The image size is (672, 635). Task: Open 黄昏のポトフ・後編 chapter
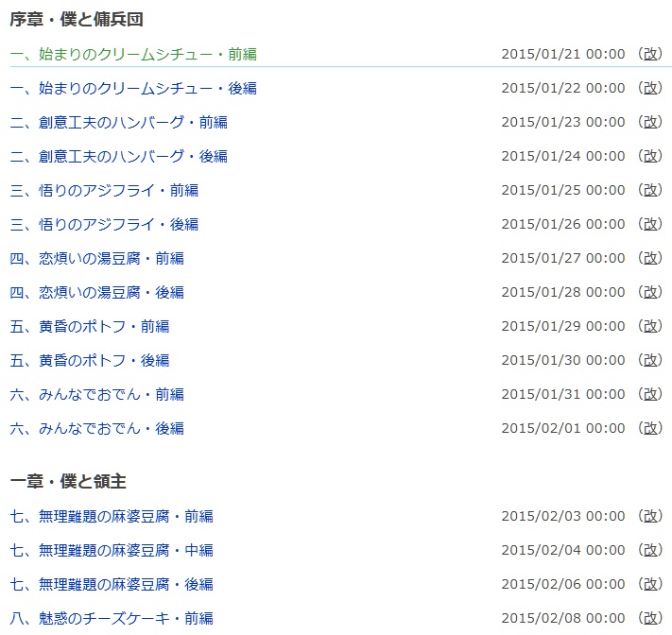pyautogui.click(x=90, y=360)
